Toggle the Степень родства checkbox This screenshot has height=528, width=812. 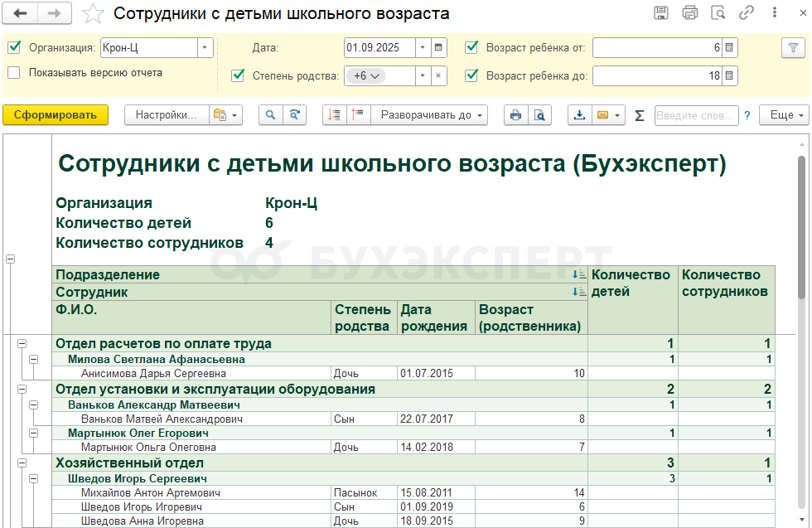coord(239,75)
